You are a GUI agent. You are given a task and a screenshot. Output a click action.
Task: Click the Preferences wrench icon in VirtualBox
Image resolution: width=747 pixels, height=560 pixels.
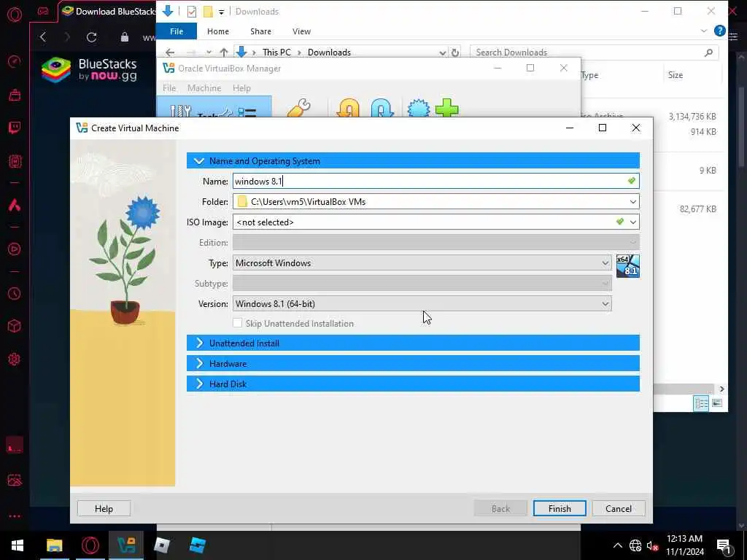(x=299, y=108)
